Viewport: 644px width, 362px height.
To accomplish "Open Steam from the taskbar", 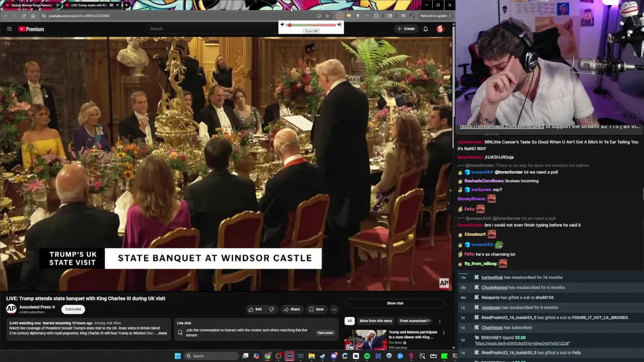I will (323, 356).
